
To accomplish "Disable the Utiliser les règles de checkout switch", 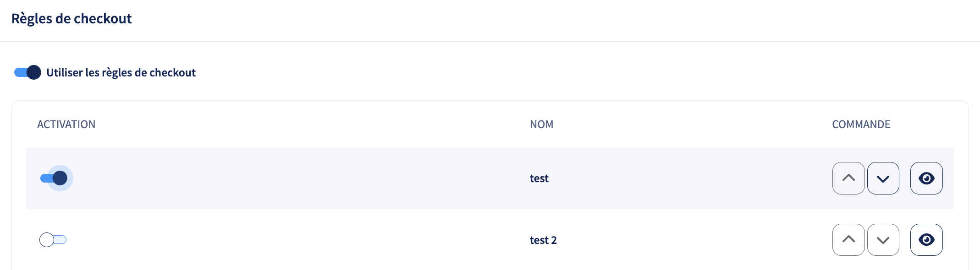I will point(28,72).
